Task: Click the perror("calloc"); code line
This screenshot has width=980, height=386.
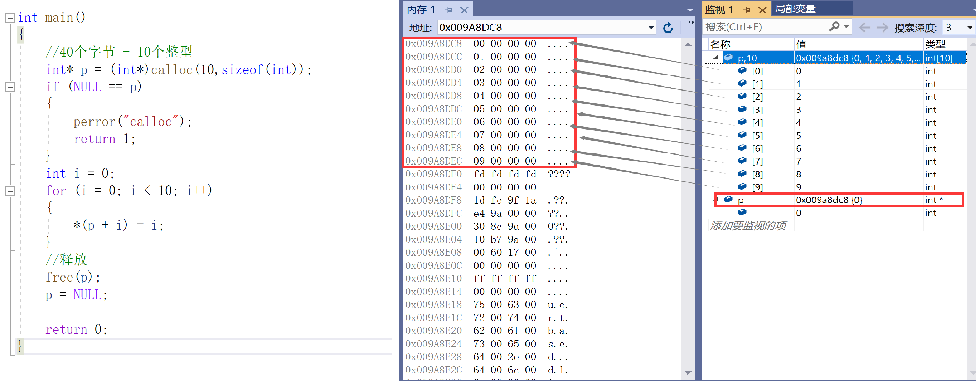Action: coord(132,122)
